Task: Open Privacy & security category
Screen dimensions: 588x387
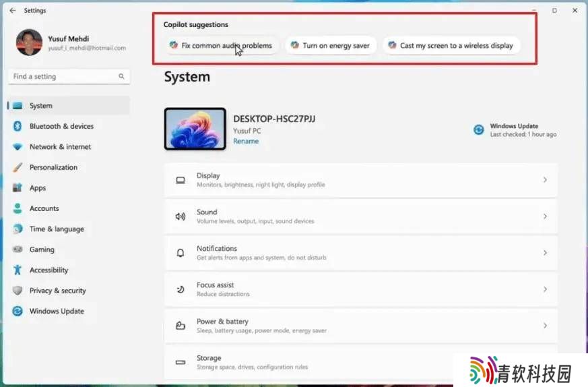Action: click(x=69, y=291)
